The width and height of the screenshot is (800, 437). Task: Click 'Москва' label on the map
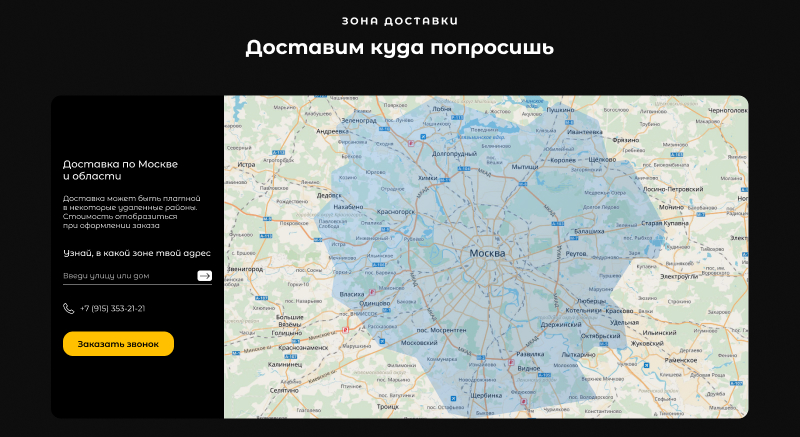(487, 253)
